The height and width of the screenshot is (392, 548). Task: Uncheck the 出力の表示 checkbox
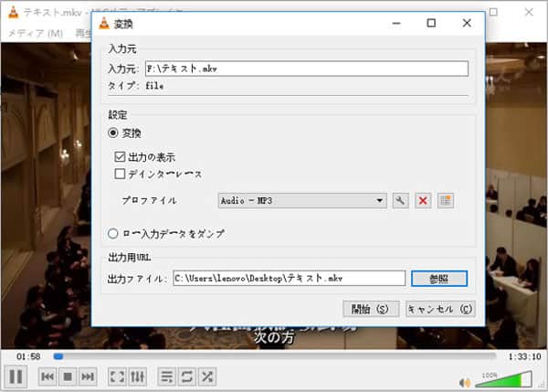click(120, 156)
